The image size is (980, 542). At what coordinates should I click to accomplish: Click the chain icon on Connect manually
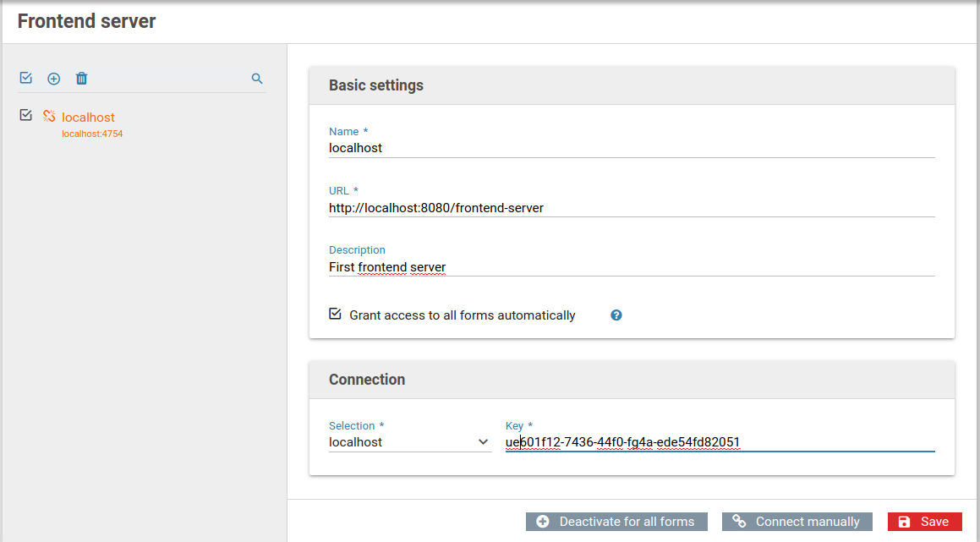(739, 522)
